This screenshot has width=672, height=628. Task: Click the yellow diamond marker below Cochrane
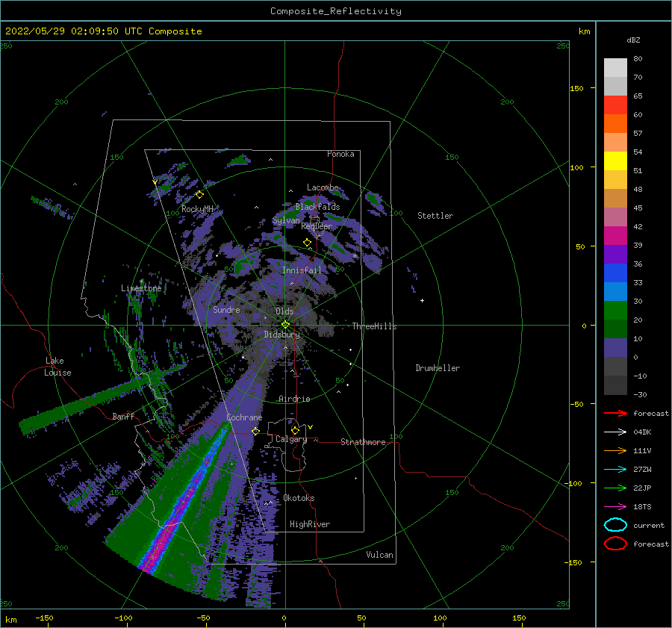click(256, 431)
